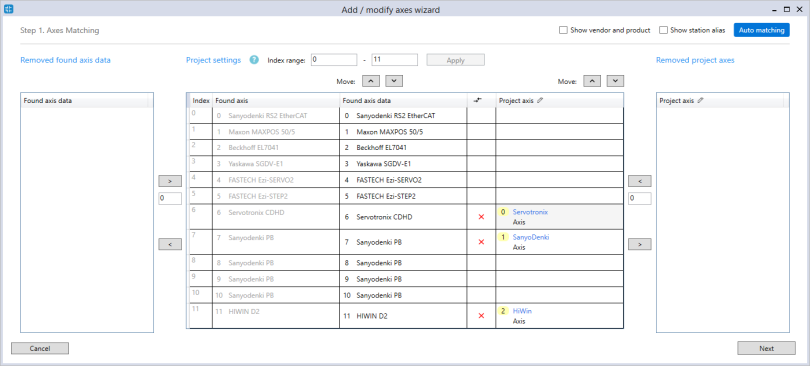
Task: Click the yellow 1 badge beside SanyoDenki
Action: tap(503, 237)
